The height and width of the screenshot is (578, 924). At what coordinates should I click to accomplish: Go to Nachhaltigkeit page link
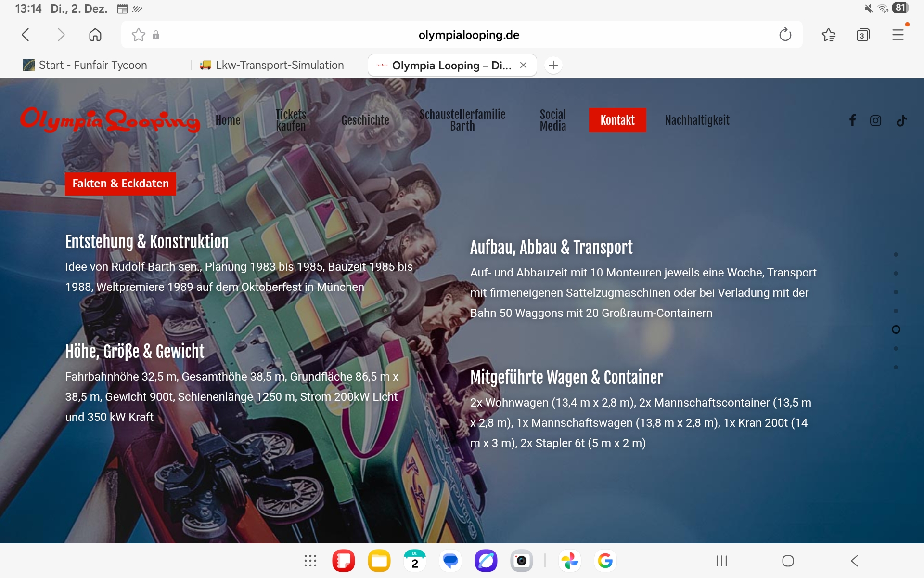(697, 120)
